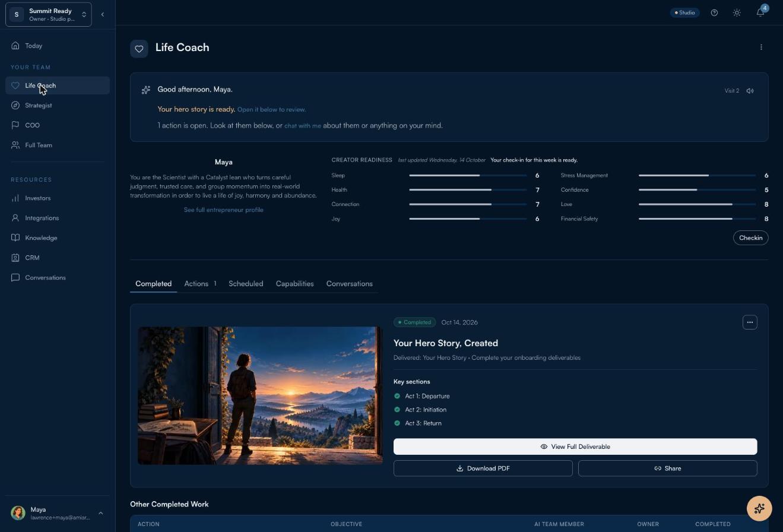Click the Sleep readiness bar

pyautogui.click(x=468, y=176)
